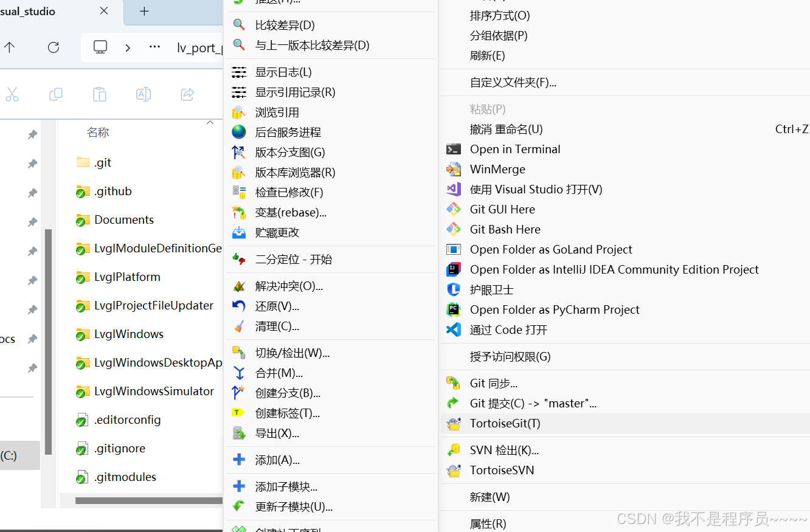Click the file list horizontal scrollbar
The width and height of the screenshot is (810, 532).
[148, 501]
